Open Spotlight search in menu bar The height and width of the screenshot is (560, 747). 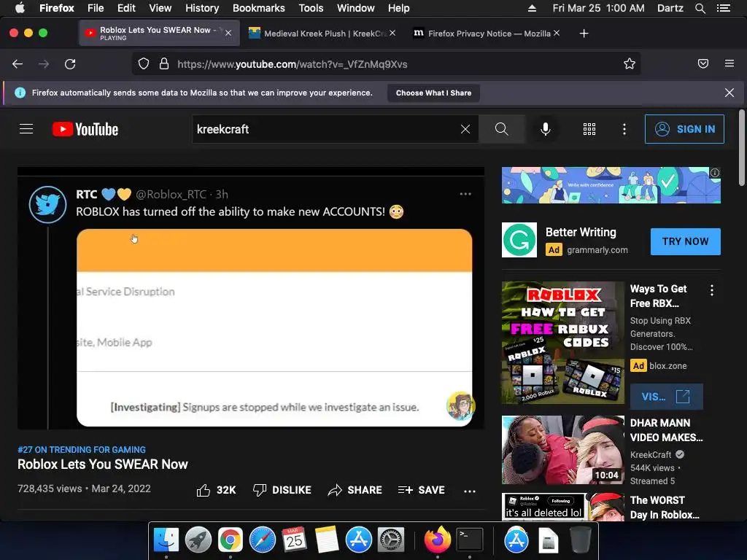coord(700,8)
